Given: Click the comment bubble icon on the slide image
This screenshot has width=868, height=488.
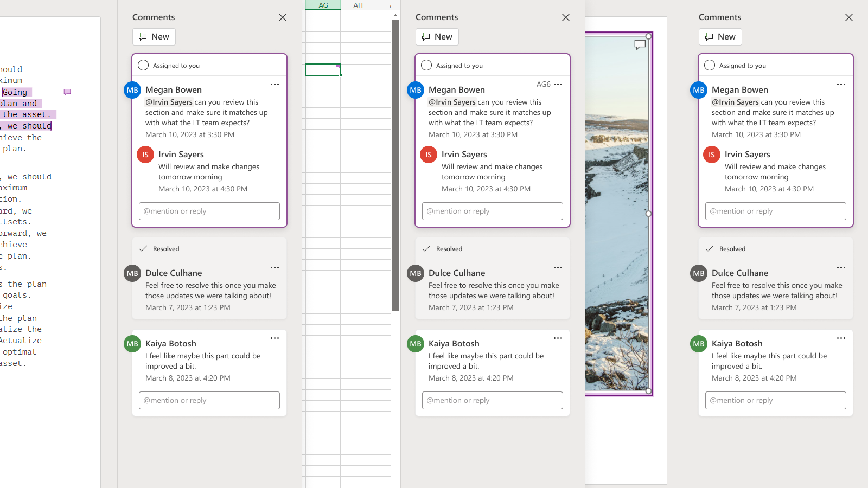Looking at the screenshot, I should tap(640, 45).
